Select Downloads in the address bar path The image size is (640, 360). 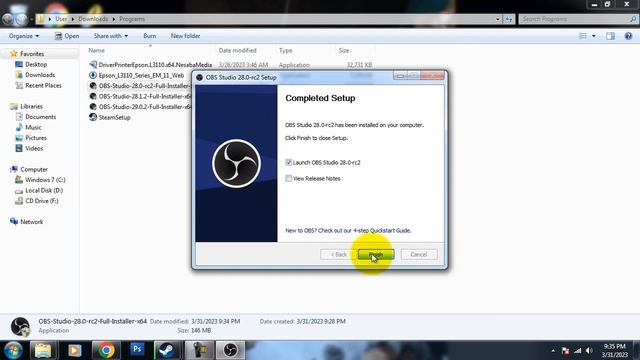93,19
